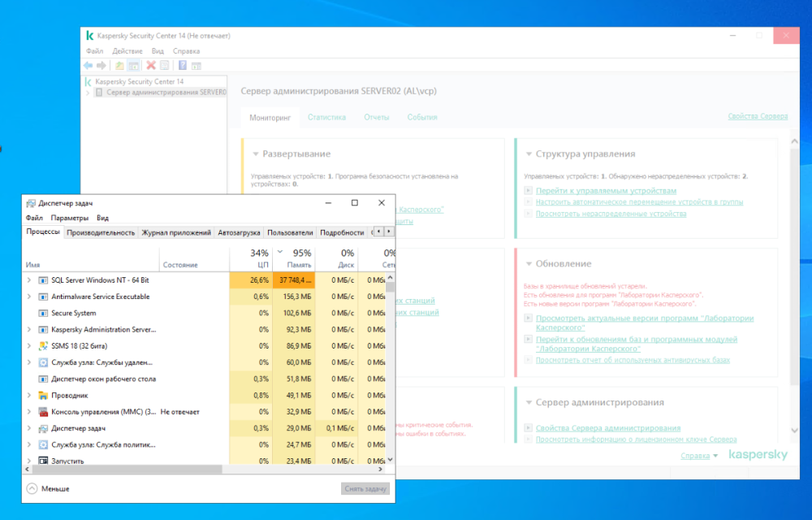
Task: Open Перейти к управляемым устройствам link
Action: click(x=606, y=191)
